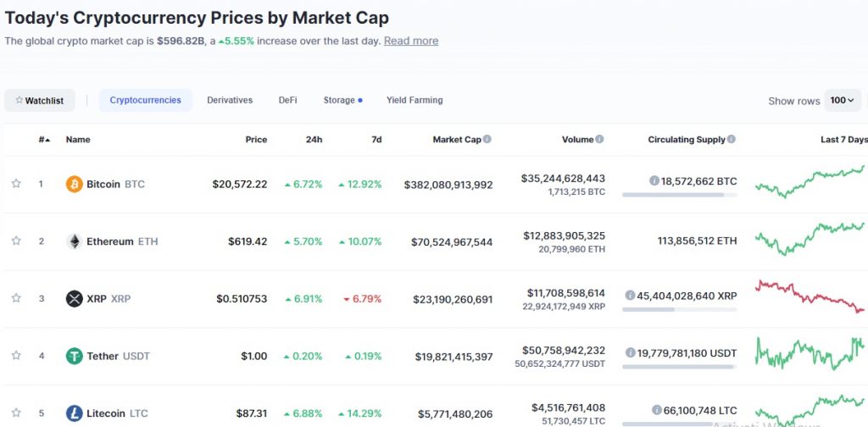Screen dimensions: 868x427
Task: Switch to the Derivatives tab
Action: 230,100
